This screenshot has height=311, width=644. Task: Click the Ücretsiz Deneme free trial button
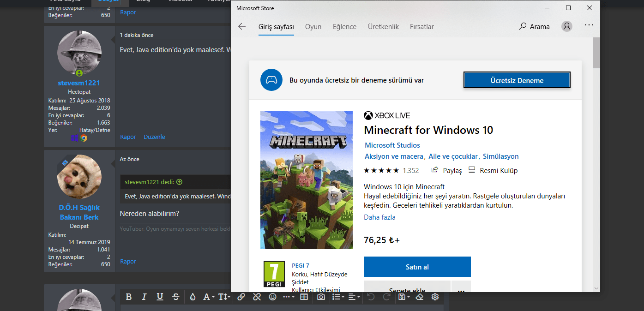(517, 80)
